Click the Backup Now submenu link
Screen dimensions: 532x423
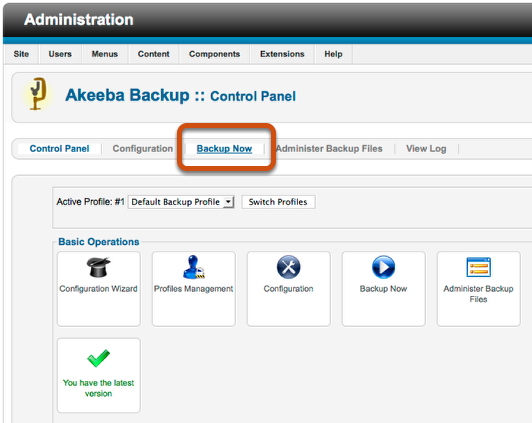coord(224,149)
